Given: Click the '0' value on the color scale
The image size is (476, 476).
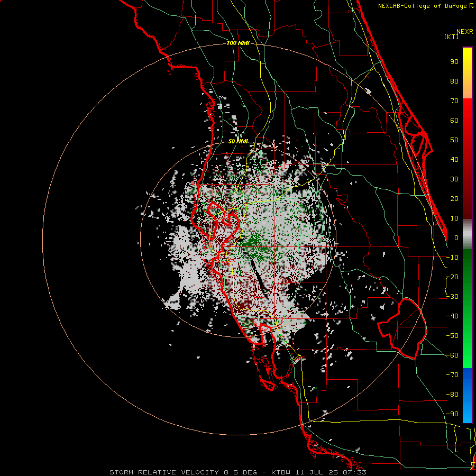Looking at the screenshot, I should coord(456,238).
